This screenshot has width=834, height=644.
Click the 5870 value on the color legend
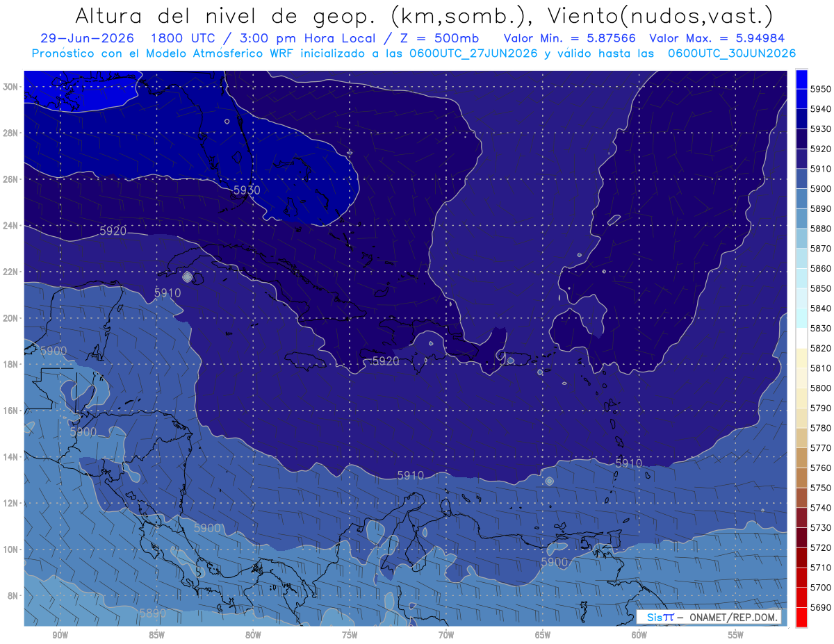(821, 249)
